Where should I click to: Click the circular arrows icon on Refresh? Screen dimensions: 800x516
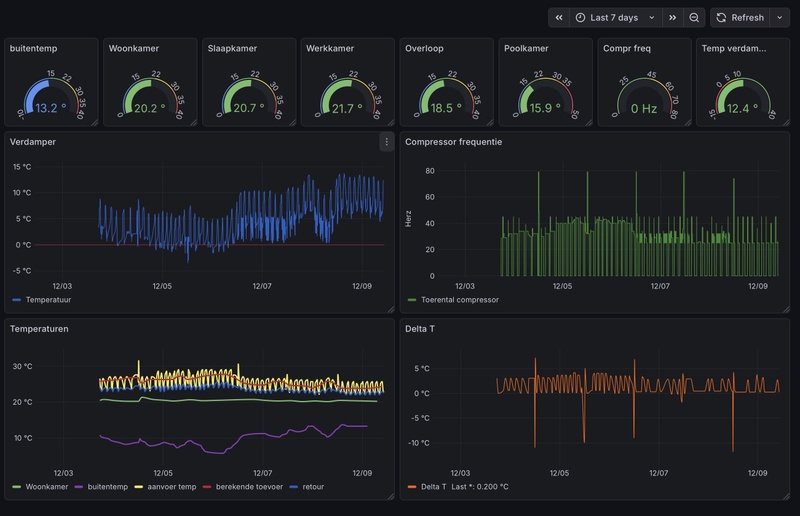tap(721, 17)
